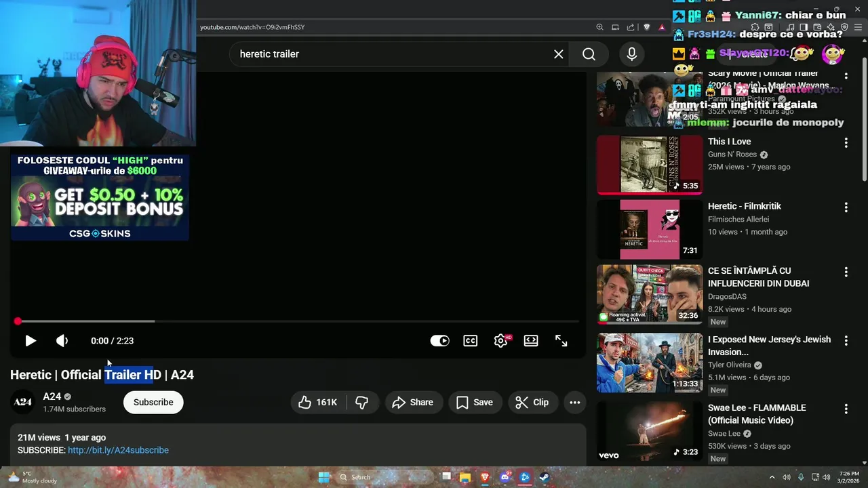
Task: Mute the video with the speaker icon
Action: 62,341
